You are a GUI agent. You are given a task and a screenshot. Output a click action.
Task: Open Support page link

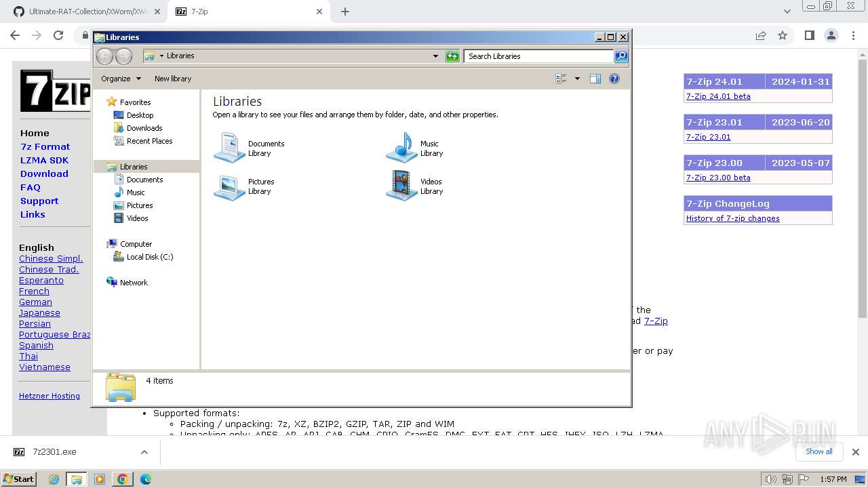(39, 201)
